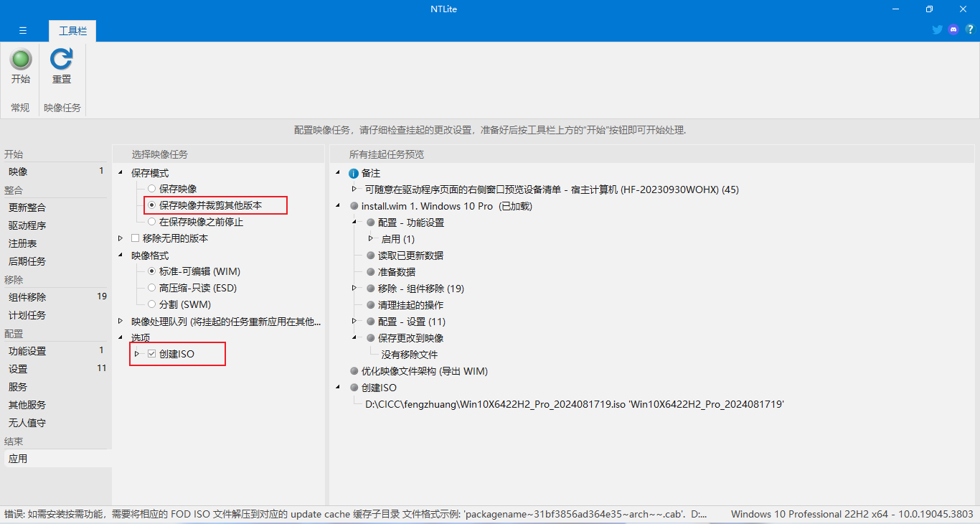Collapse the 映像格式 group

point(121,256)
